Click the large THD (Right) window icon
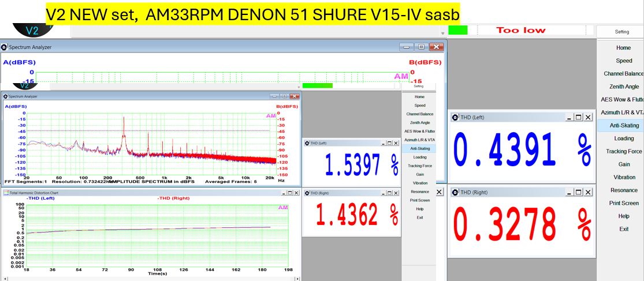This screenshot has height=281, width=644. (x=455, y=192)
